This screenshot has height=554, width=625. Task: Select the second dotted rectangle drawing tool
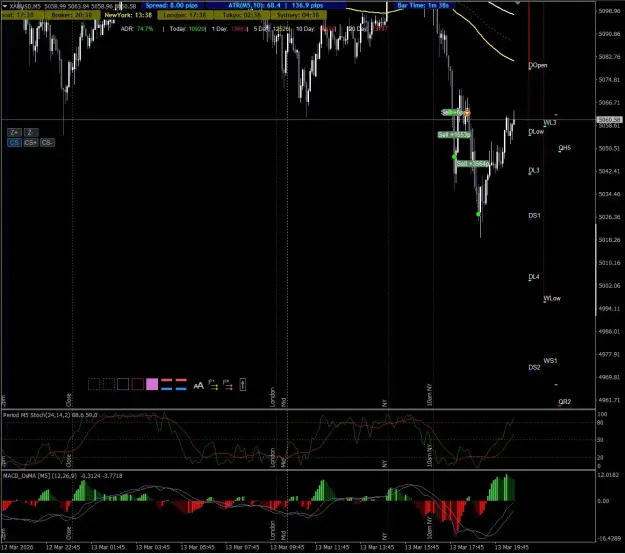108,385
